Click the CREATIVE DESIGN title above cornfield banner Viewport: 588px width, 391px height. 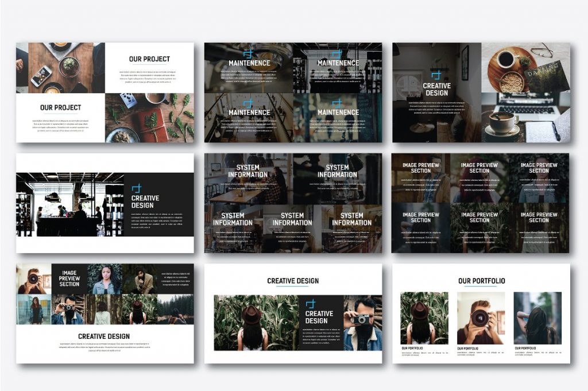click(x=293, y=281)
